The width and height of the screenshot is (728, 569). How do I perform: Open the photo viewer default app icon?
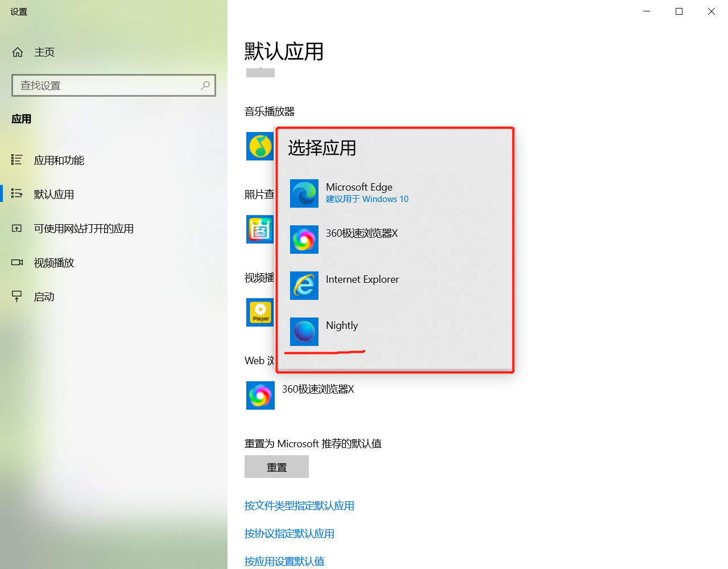(260, 229)
